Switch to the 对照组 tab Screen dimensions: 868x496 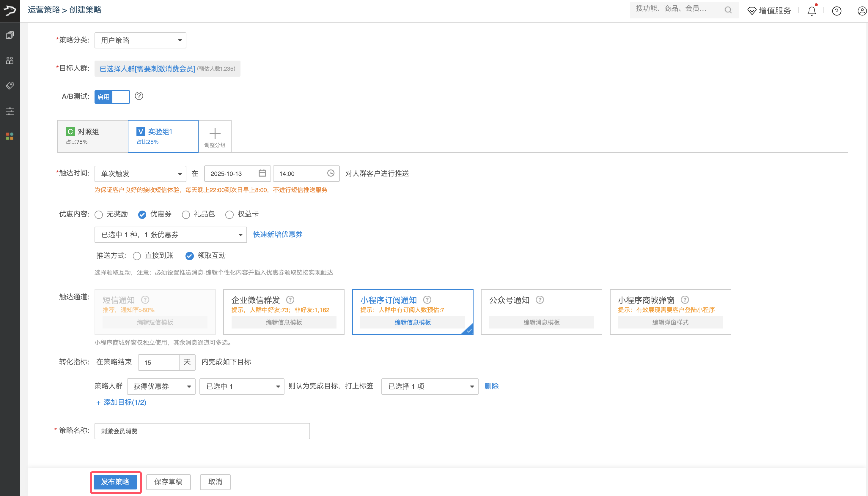92,136
